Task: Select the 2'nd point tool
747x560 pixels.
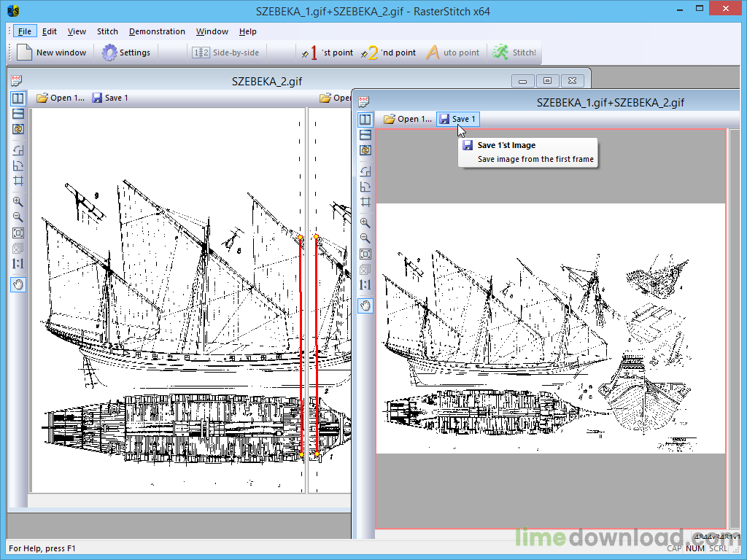Action: point(388,52)
